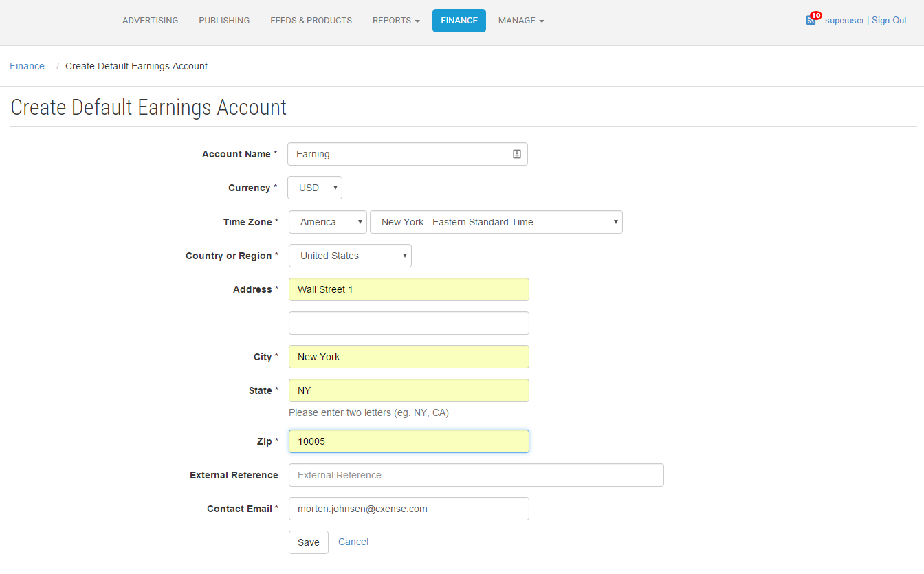The height and width of the screenshot is (574, 924).
Task: Click the External Reference label
Action: click(x=234, y=475)
